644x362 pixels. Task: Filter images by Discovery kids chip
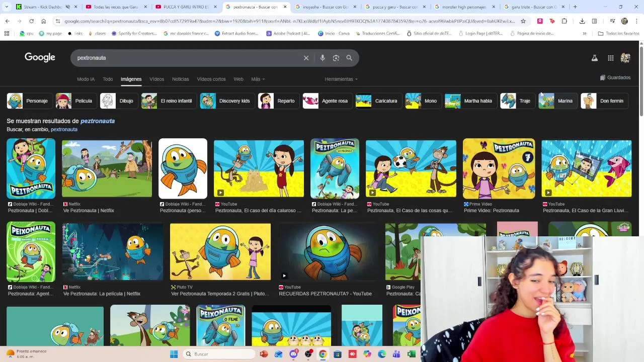226,101
